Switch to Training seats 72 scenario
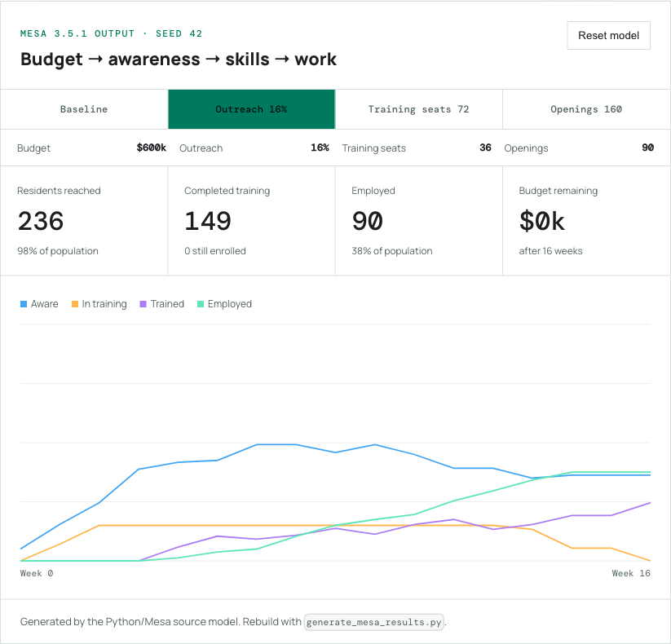This screenshot has width=671, height=644. click(419, 109)
